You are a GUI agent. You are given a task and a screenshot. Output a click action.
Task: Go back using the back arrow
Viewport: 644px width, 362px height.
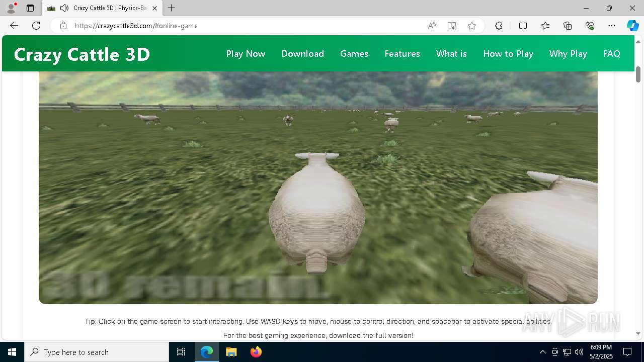click(14, 26)
